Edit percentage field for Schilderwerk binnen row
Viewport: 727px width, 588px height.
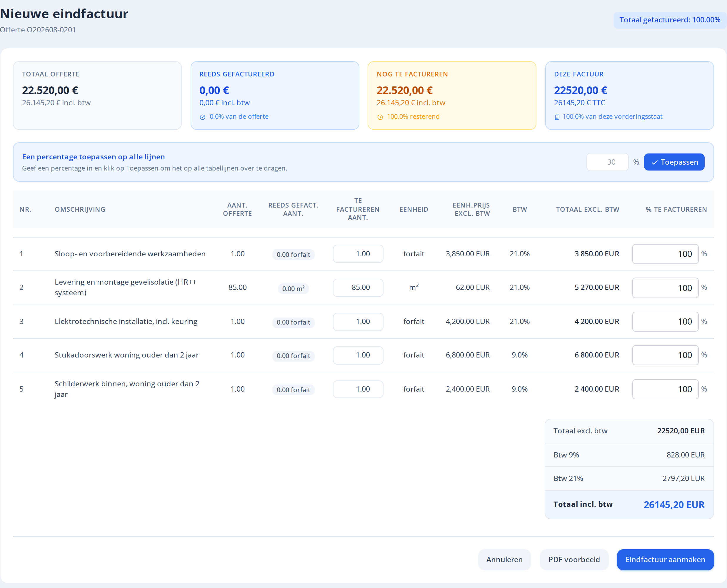(665, 389)
